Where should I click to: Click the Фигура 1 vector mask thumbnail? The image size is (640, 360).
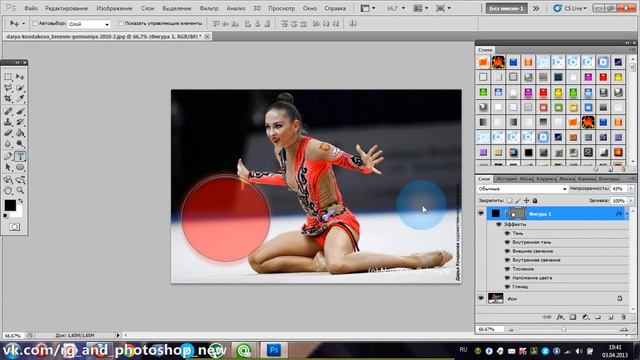518,213
